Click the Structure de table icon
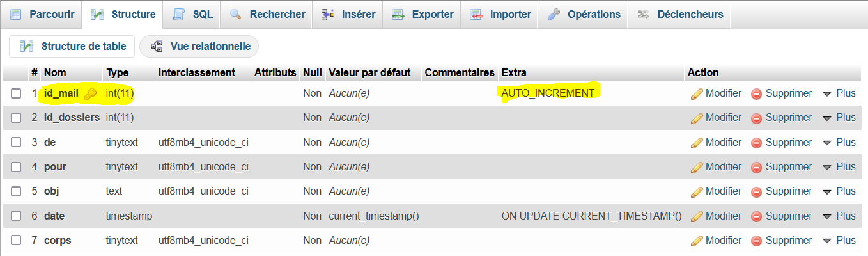This screenshot has width=868, height=256. coord(27,46)
